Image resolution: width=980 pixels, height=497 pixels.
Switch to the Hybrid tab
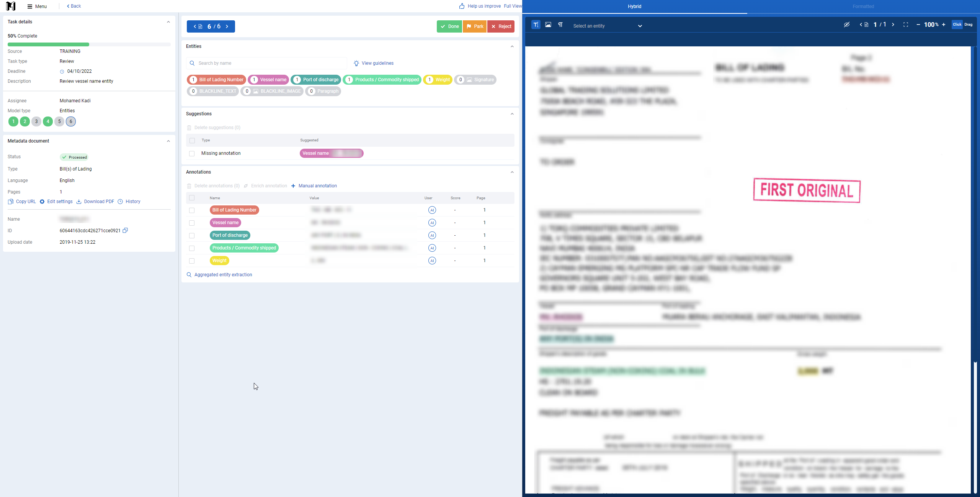635,7
